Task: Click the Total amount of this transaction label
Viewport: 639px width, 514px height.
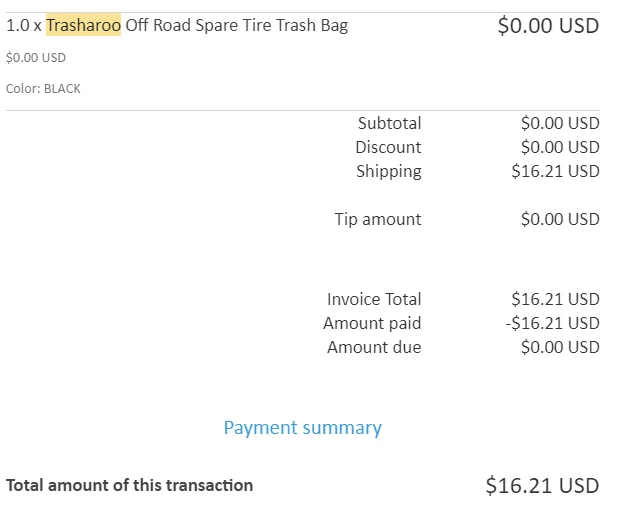Action: pyautogui.click(x=129, y=485)
